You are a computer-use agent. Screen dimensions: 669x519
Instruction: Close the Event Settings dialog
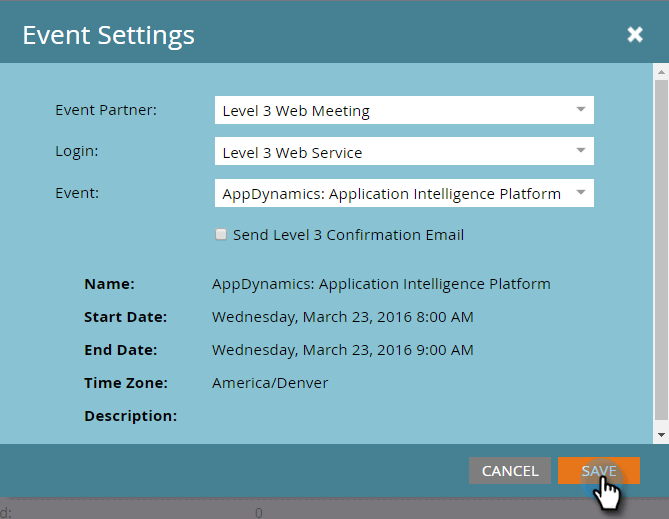[635, 35]
